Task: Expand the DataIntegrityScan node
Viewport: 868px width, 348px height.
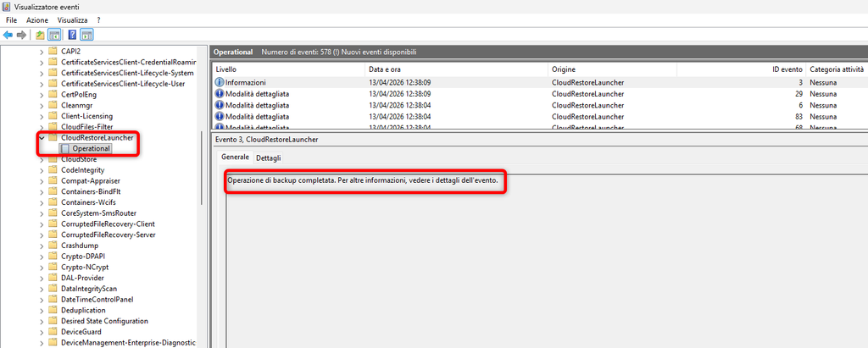Action: pyautogui.click(x=42, y=289)
